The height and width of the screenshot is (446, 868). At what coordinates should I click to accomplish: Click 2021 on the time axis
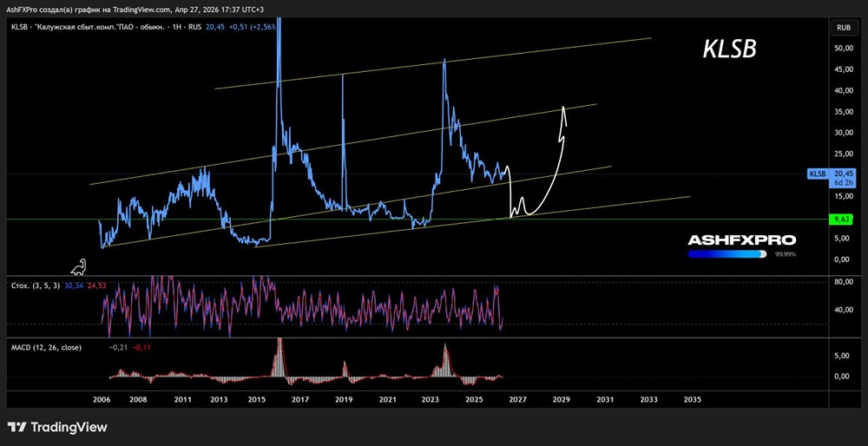click(387, 399)
